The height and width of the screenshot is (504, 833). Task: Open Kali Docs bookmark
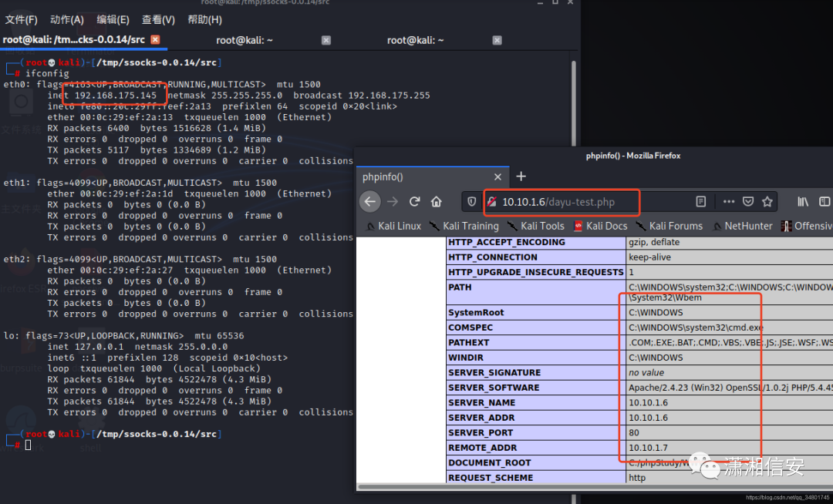[x=601, y=226]
